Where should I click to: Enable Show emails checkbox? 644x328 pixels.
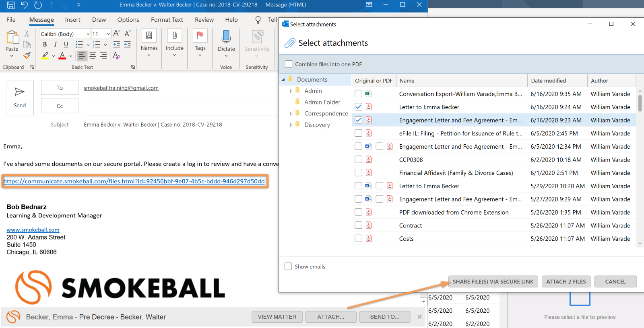click(288, 266)
